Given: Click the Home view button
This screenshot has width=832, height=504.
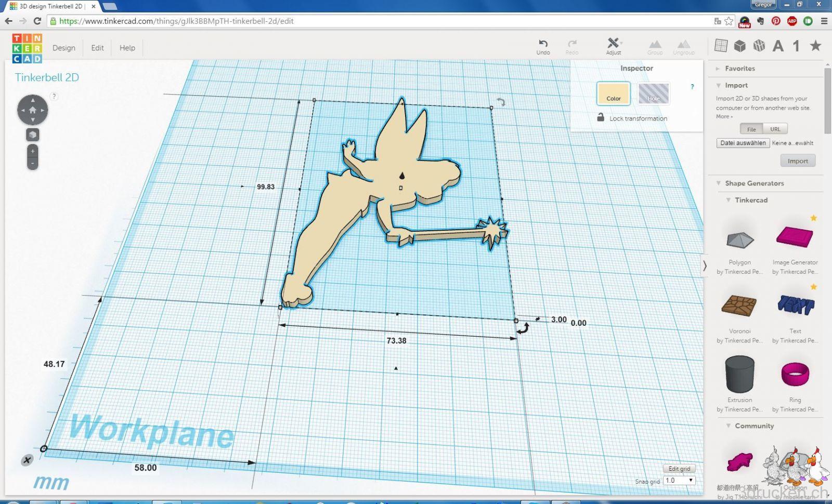Looking at the screenshot, I should pos(32,110).
